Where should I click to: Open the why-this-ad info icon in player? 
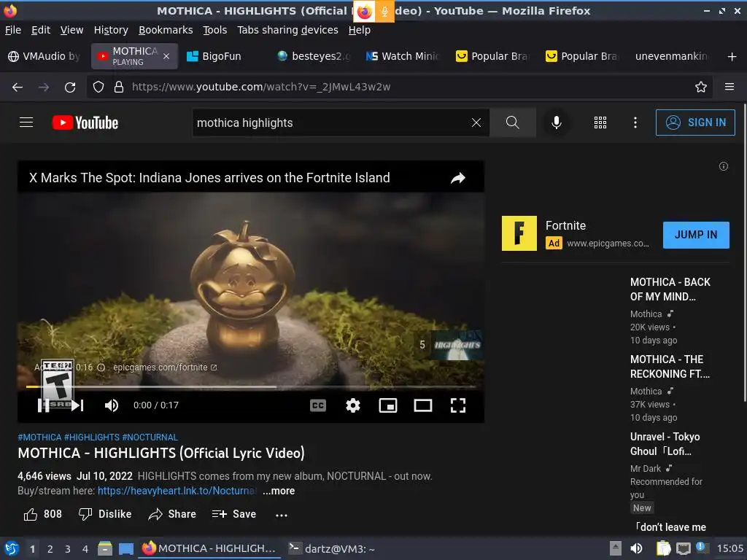pos(101,367)
